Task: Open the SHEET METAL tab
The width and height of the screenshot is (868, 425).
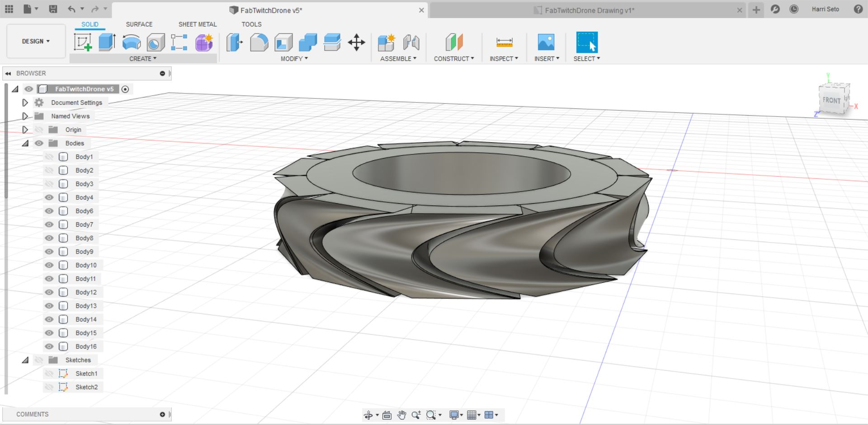Action: 197,24
